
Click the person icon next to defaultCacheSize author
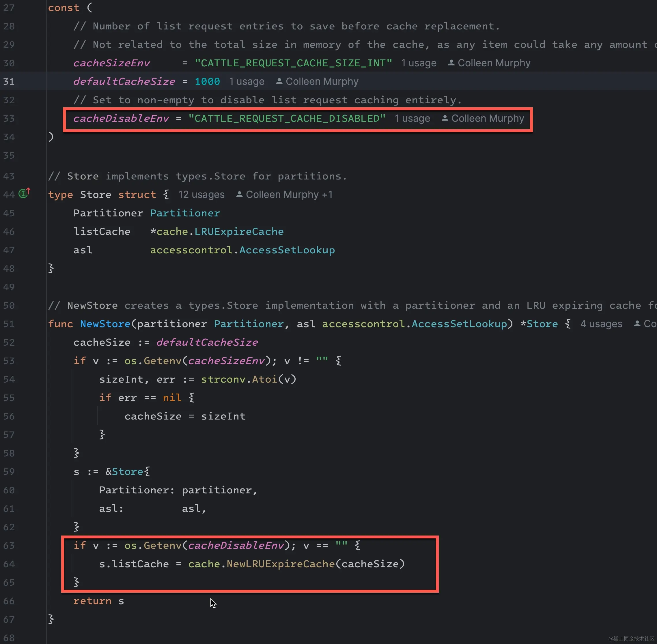click(279, 82)
